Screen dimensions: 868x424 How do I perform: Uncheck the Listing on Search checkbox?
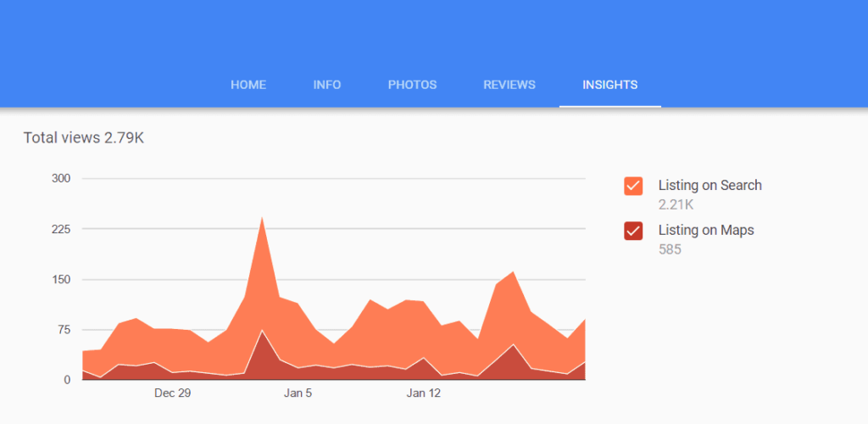click(633, 186)
